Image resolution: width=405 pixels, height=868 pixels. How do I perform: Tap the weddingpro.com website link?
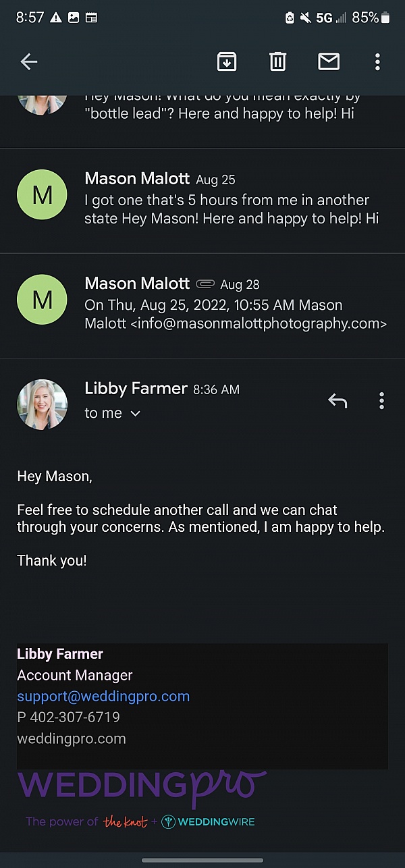point(72,738)
